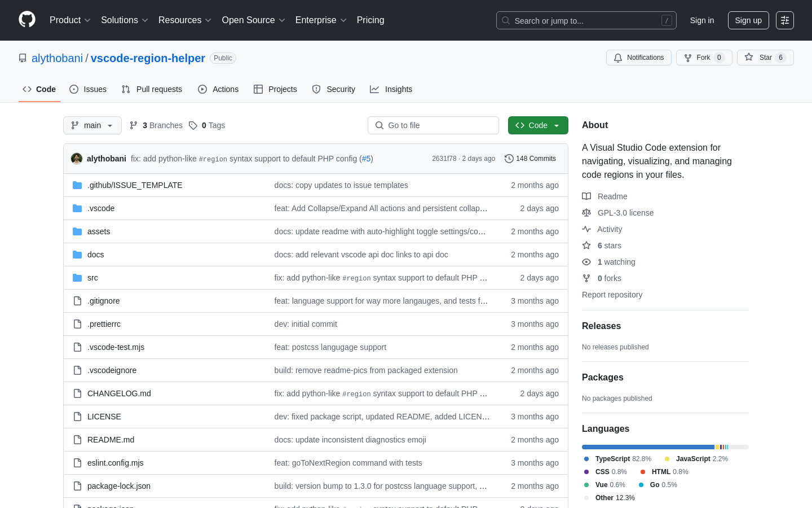Click the Activity pulse icon
The width and height of the screenshot is (812, 508).
586,229
